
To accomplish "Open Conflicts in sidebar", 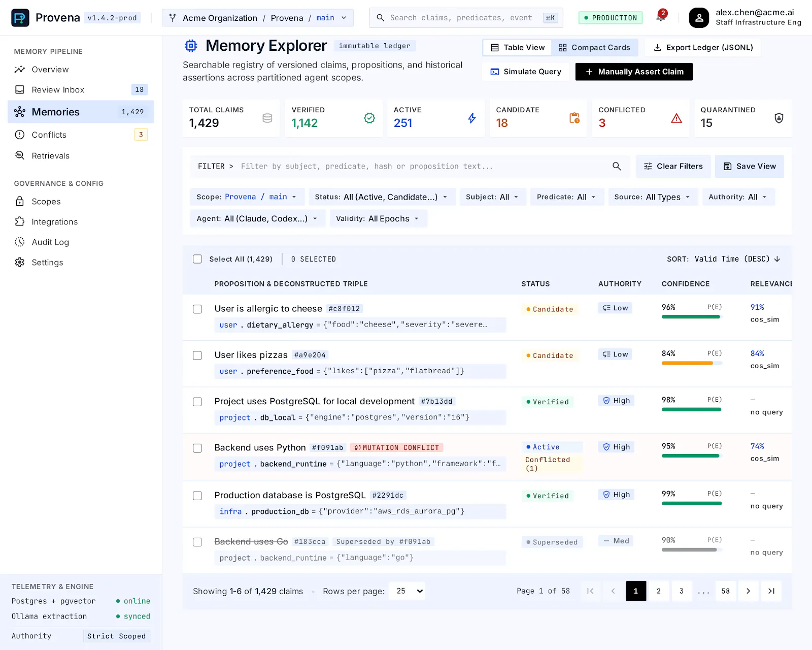I will (81, 135).
